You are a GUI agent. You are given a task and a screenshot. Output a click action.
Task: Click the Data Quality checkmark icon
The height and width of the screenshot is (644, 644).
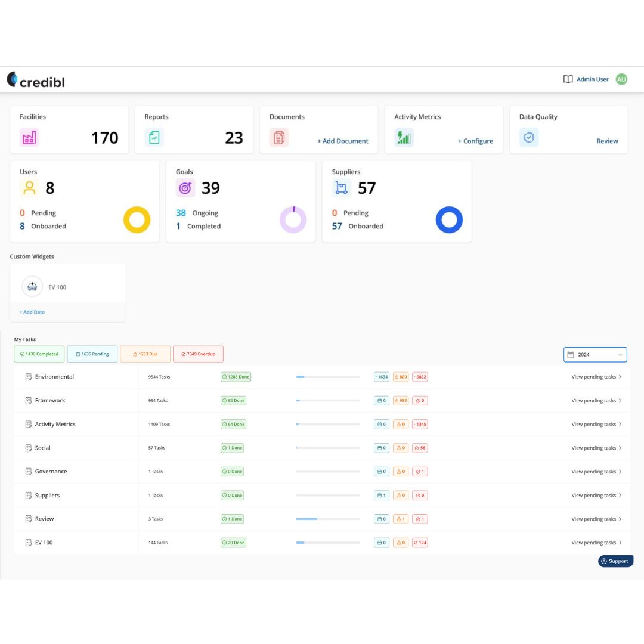pyautogui.click(x=528, y=138)
